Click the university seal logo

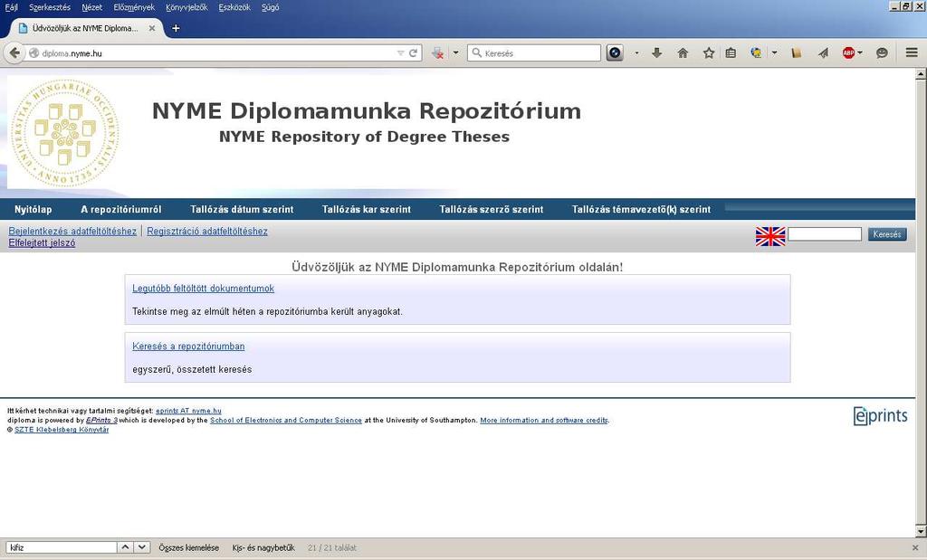pos(64,133)
